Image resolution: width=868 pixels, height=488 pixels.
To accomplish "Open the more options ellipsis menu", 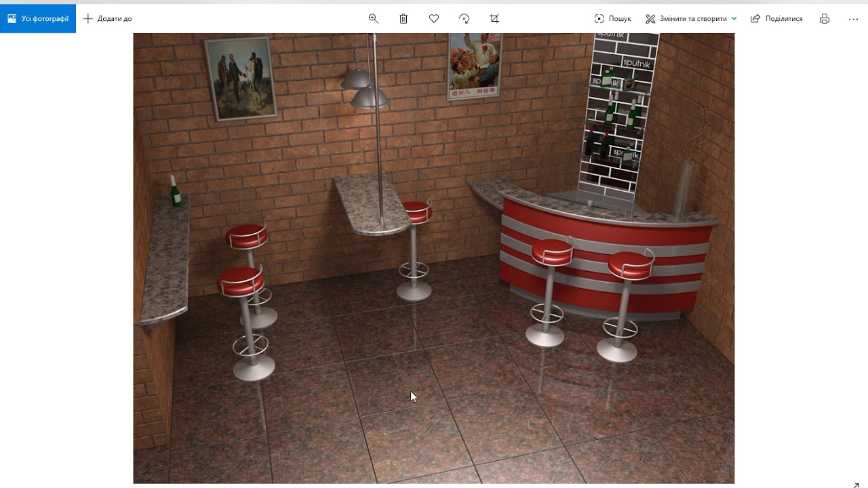I will 854,19.
